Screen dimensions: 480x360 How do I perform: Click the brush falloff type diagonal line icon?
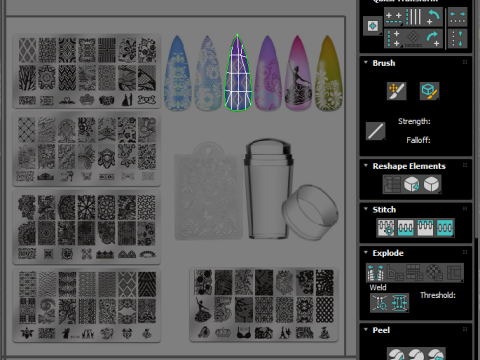[x=376, y=131]
